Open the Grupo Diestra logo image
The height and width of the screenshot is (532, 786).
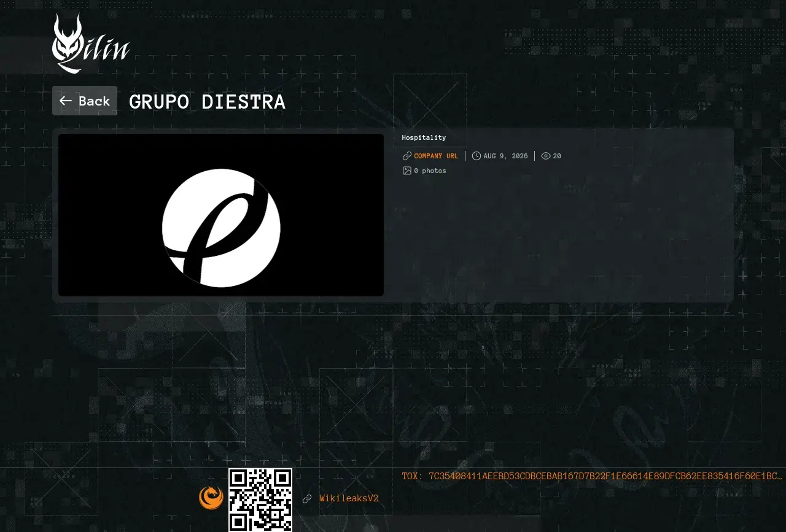(221, 215)
